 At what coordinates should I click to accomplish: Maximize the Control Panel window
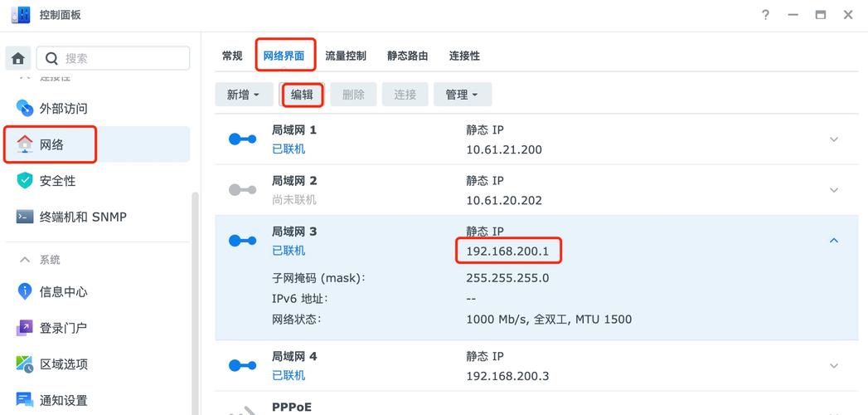[821, 15]
